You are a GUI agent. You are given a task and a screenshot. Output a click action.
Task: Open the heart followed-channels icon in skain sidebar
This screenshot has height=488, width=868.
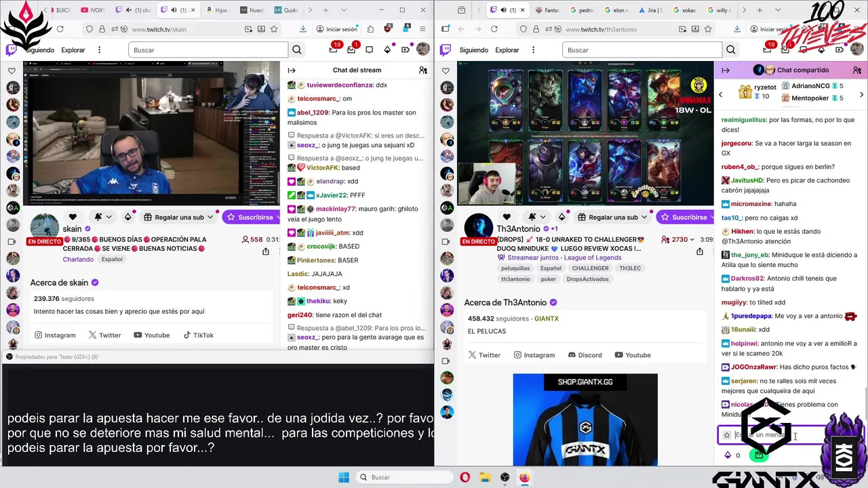coord(12,70)
